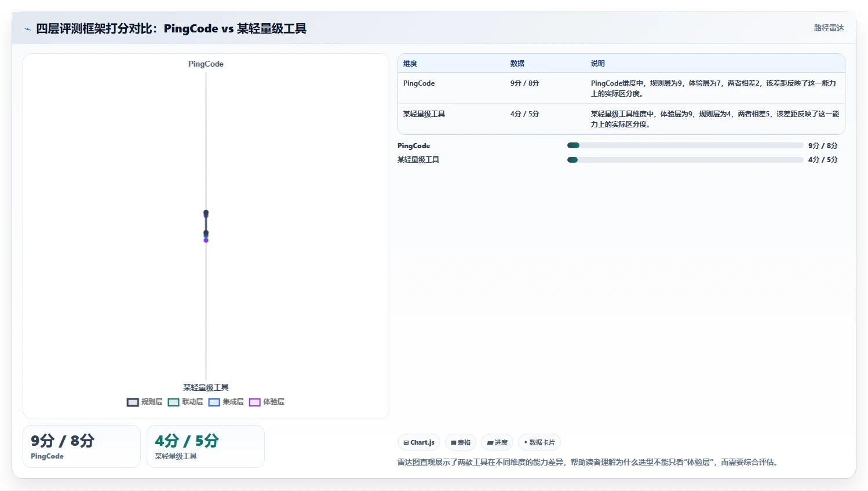Click the 9分 / 8分 table cell
868x491 pixels.
524,83
